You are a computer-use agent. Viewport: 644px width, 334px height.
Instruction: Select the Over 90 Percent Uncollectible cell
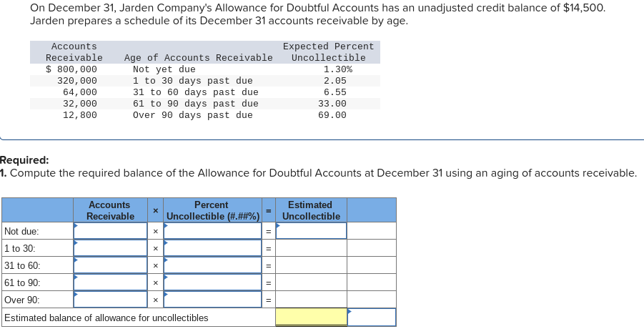(213, 300)
